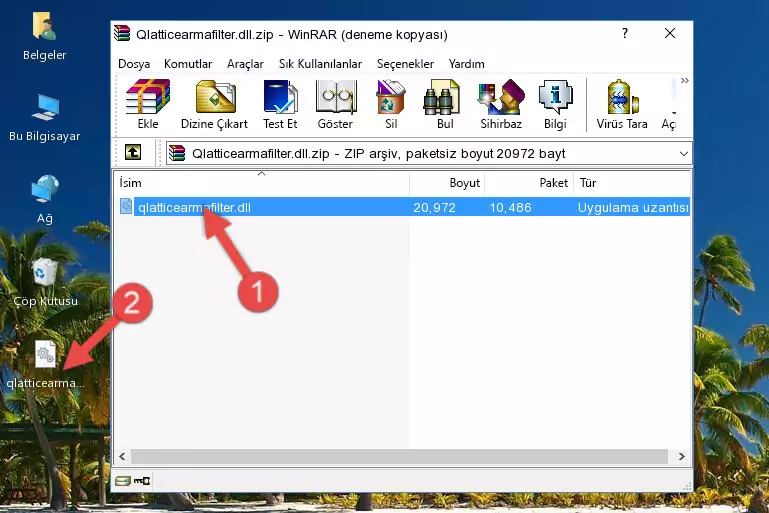Open the Dosya menu

coord(134,64)
